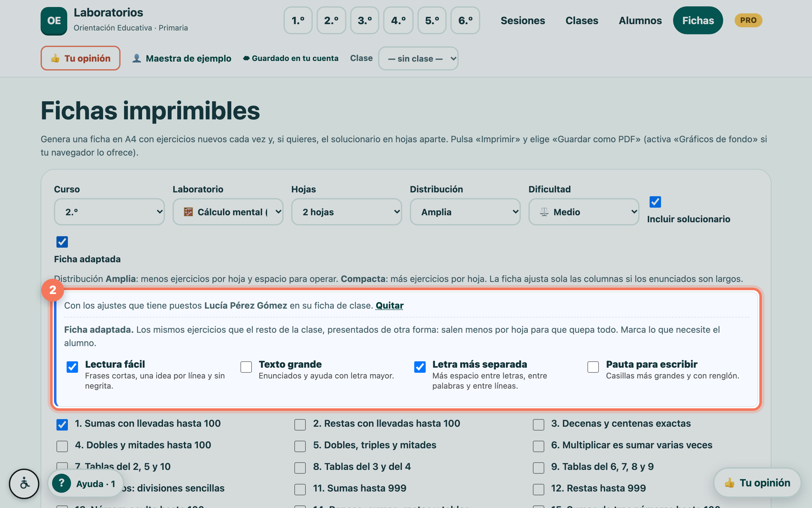Click the PRO badge
Screen dimensions: 812x508
point(748,21)
